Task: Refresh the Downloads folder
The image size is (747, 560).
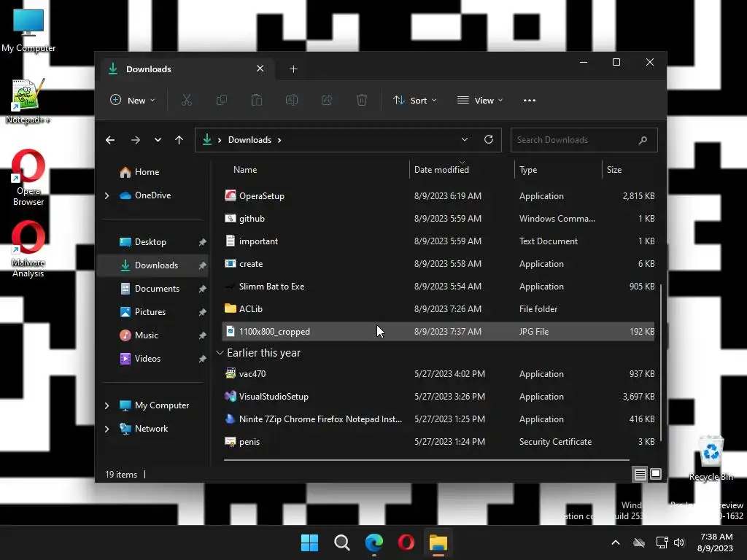Action: tap(488, 139)
